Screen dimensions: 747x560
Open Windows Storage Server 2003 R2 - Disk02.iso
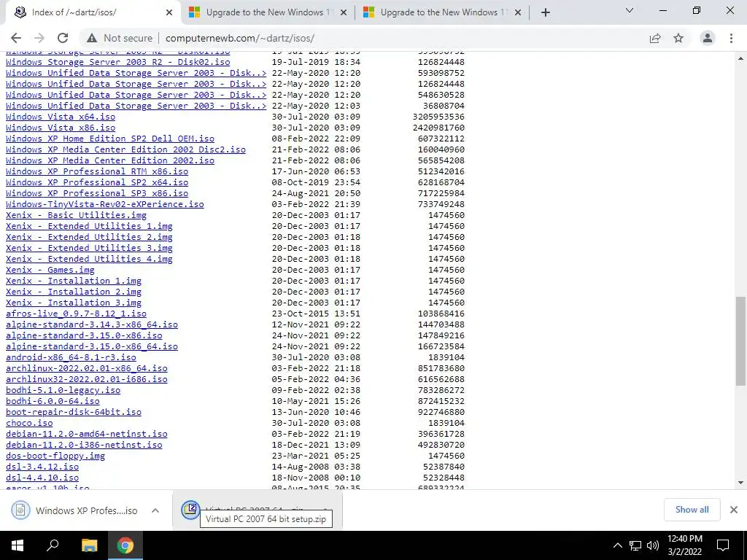click(x=117, y=62)
